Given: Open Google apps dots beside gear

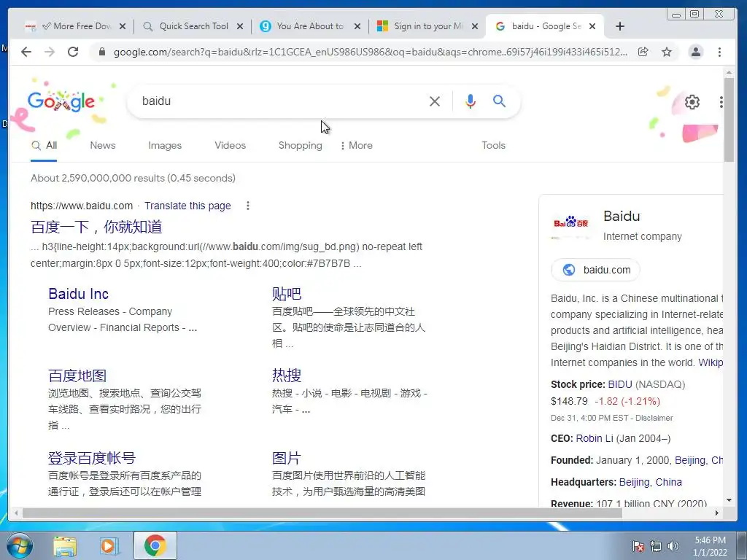Looking at the screenshot, I should [x=721, y=102].
